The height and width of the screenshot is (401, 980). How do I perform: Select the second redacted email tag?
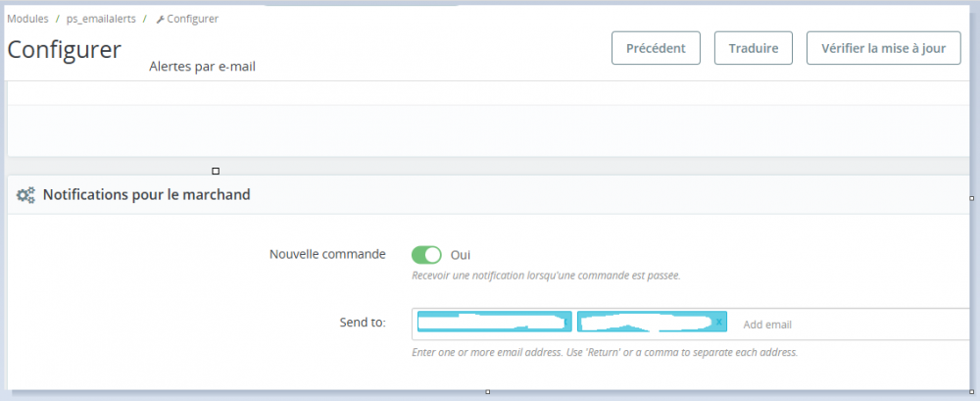pyautogui.click(x=645, y=323)
